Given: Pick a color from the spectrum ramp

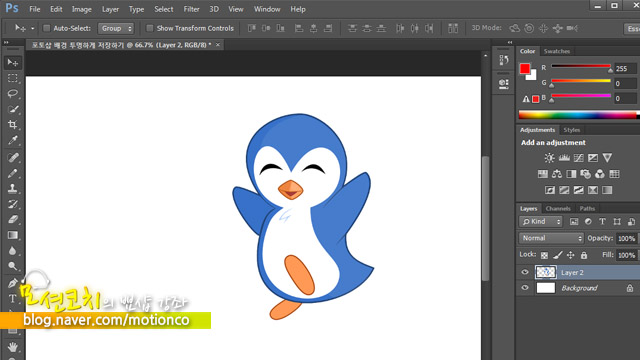Looking at the screenshot, I should [578, 115].
